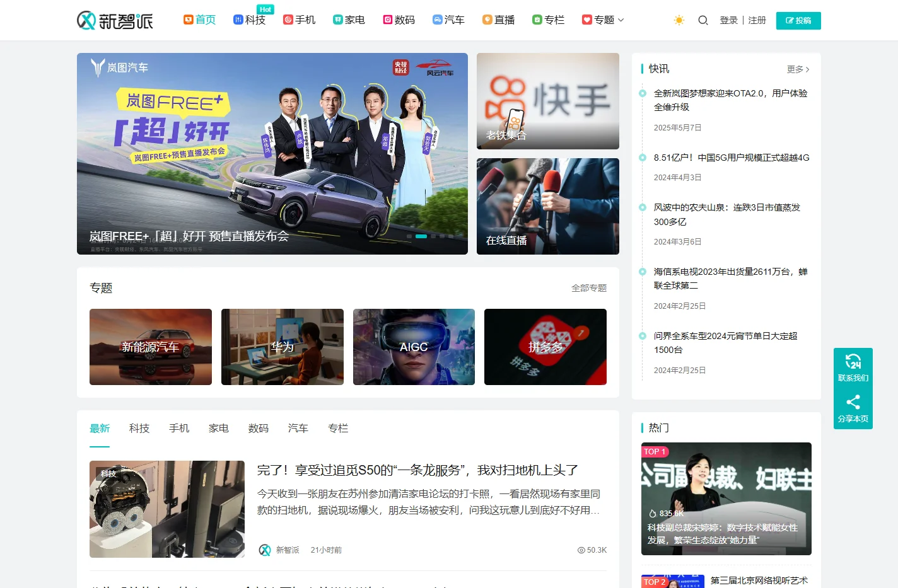Image resolution: width=898 pixels, height=588 pixels.
Task: Open the 拼多多 topic card
Action: click(545, 347)
